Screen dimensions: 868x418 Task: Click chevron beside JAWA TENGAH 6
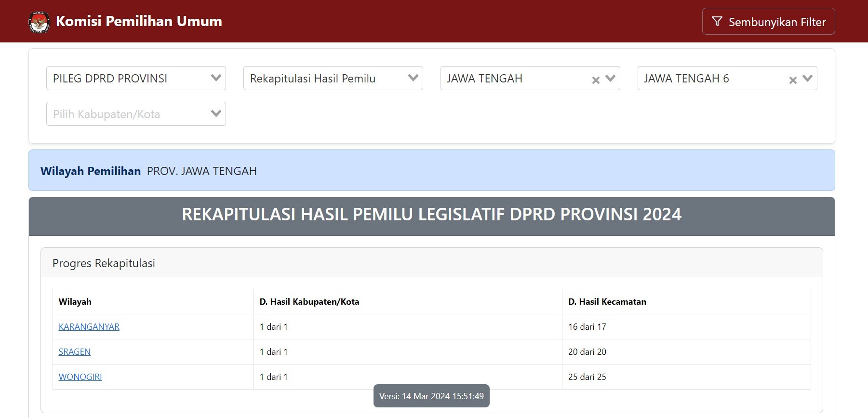pos(808,78)
